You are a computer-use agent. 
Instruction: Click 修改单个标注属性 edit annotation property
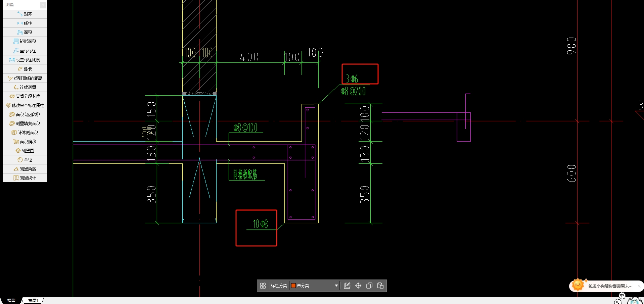(25, 105)
